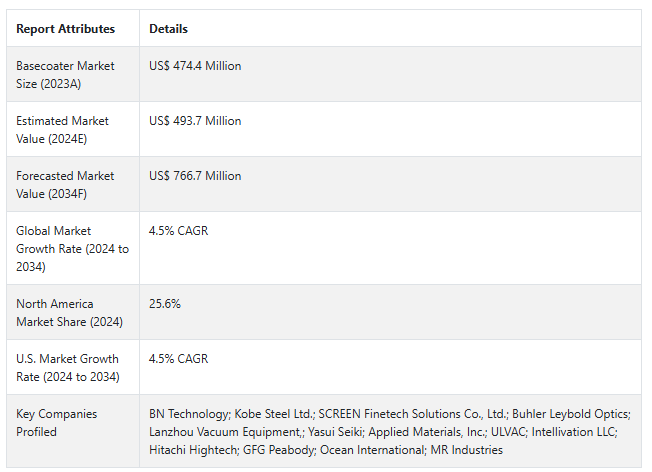Click the global 4.5% CAGR value

[x=178, y=230]
